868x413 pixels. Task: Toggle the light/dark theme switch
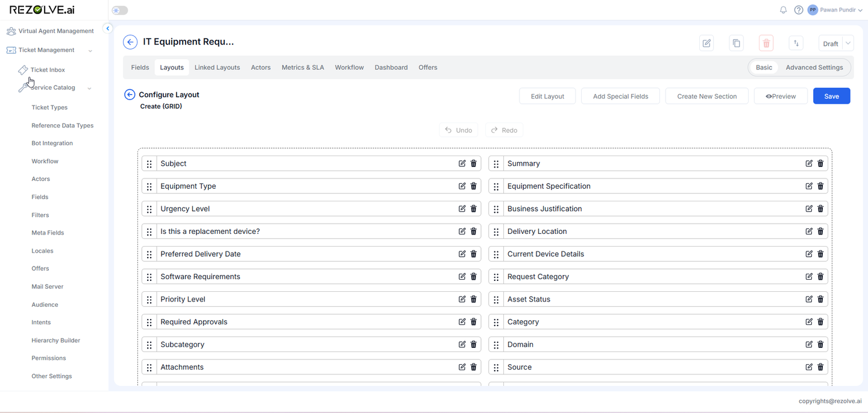(x=120, y=10)
